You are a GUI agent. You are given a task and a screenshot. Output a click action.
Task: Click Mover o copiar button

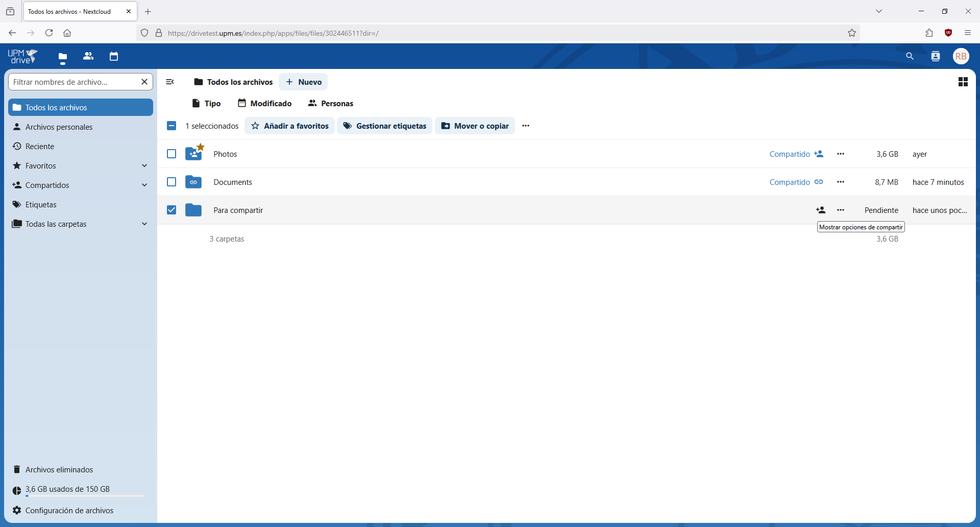pyautogui.click(x=475, y=126)
